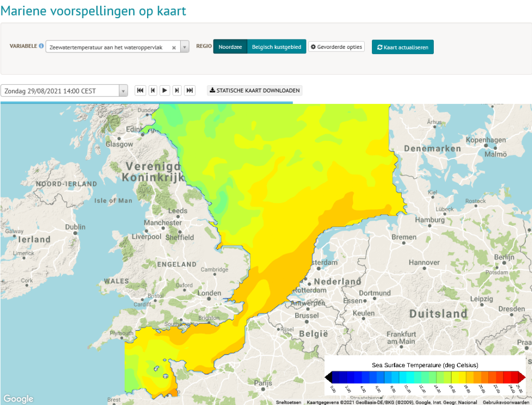Click the info icon next to VARIABELE
This screenshot has height=405, width=532.
click(x=41, y=46)
